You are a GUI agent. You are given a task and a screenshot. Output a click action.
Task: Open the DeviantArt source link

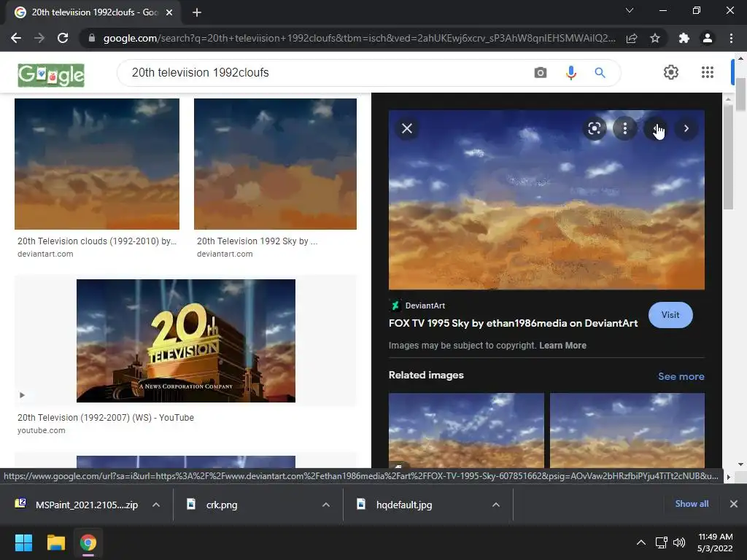point(417,306)
